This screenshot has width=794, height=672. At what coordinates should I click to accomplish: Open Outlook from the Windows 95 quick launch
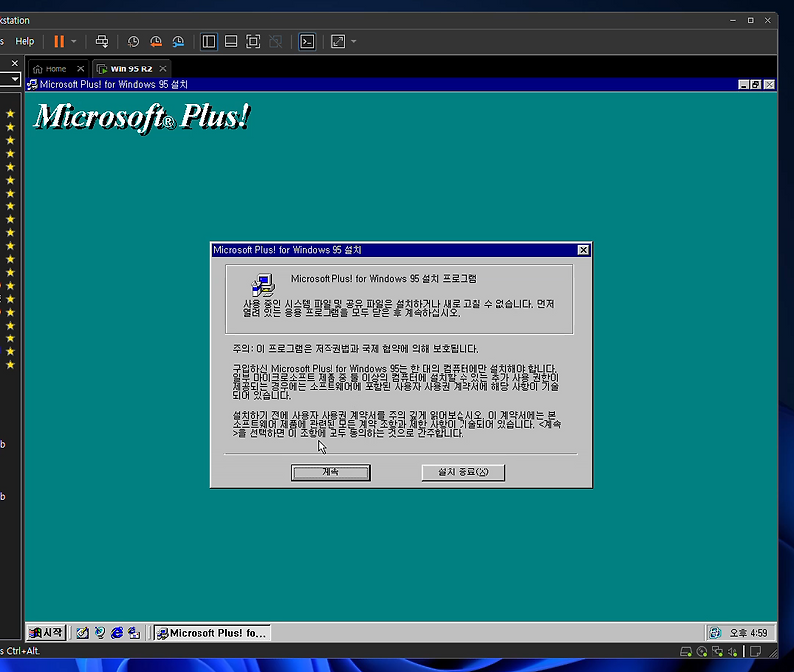(x=132, y=632)
